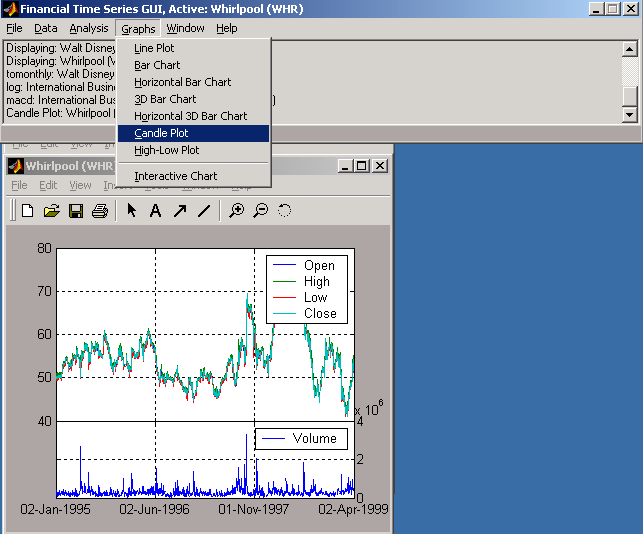This screenshot has height=534, width=643.
Task: Click scroll down arrow of log list
Action: pos(629,114)
